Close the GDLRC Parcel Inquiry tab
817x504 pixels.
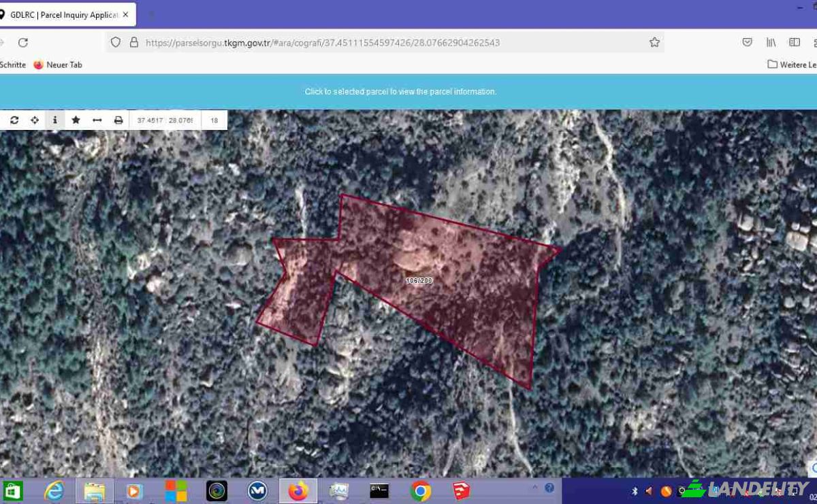click(x=125, y=14)
